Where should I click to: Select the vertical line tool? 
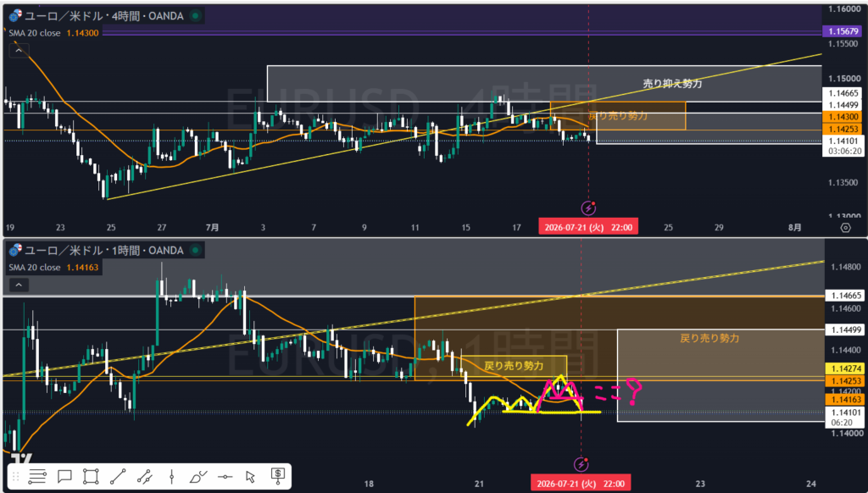coord(171,476)
